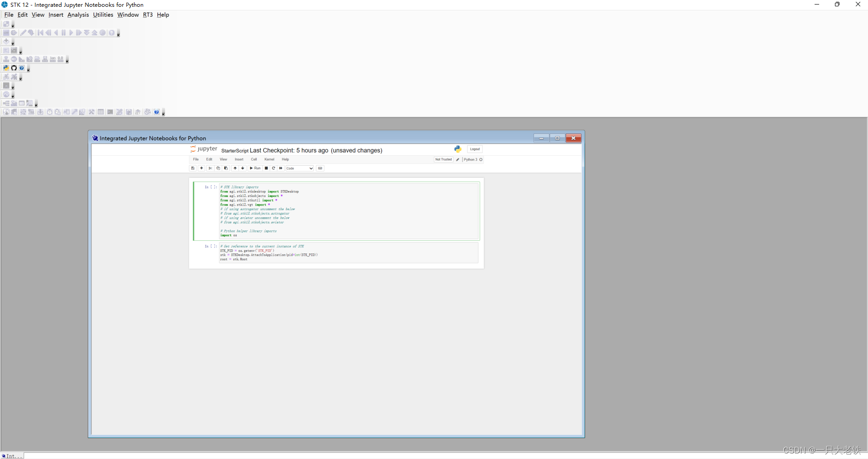Open the console toolbar overflow options arrow
This screenshot has width=868, height=459.
click(x=21, y=51)
